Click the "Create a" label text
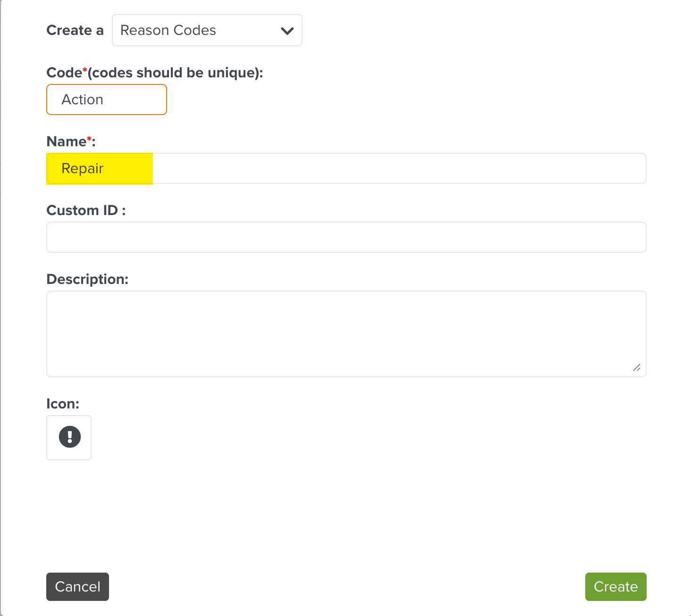Image resolution: width=691 pixels, height=616 pixels. click(x=75, y=30)
